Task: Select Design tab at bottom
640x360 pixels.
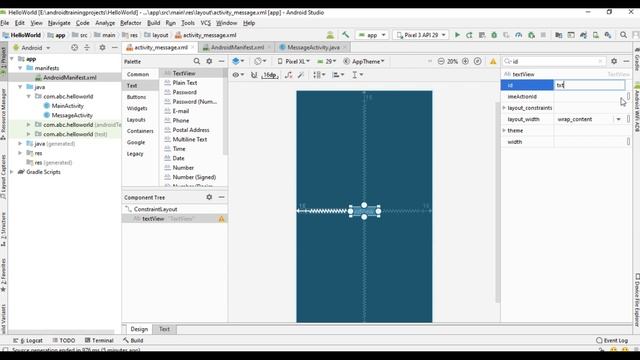Action: tap(139, 329)
